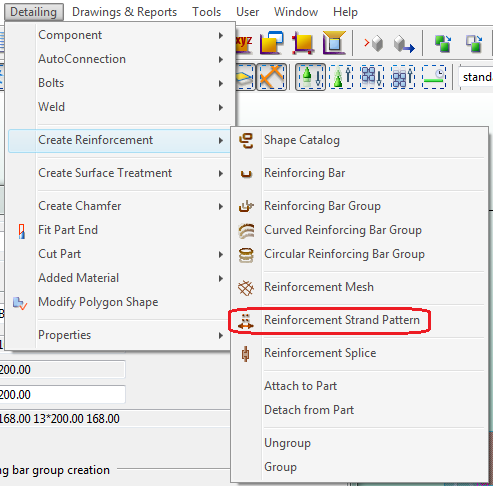This screenshot has width=493, height=486.
Task: Click the Modify Polygon Shape icon
Action: (x=20, y=303)
